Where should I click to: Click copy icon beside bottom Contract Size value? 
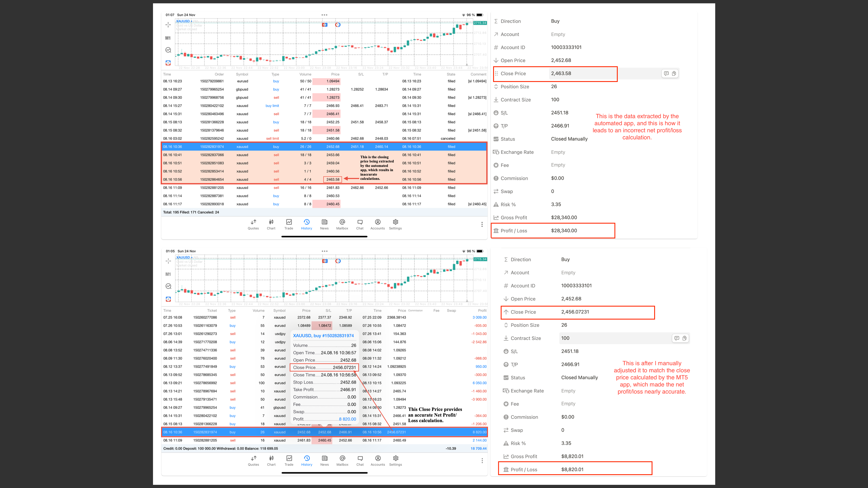point(684,338)
